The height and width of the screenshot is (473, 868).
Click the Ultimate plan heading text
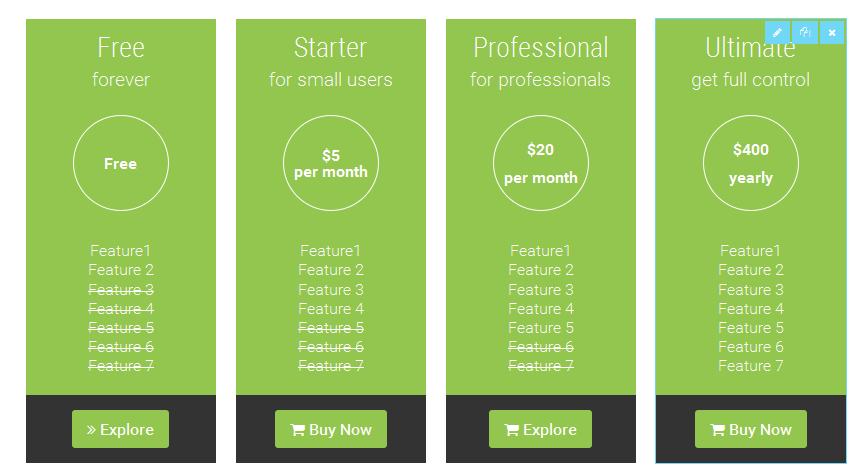pos(750,47)
